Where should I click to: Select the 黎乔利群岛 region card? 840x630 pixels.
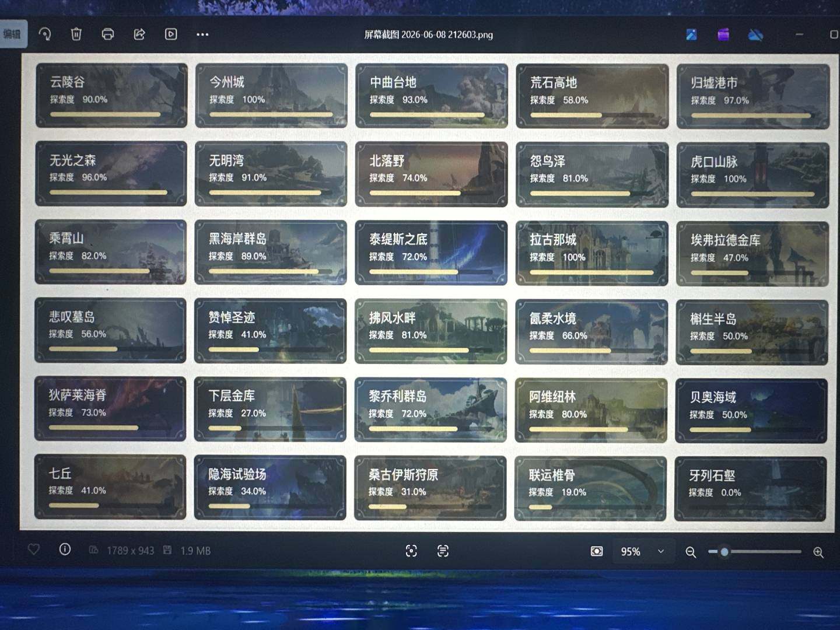pos(430,409)
